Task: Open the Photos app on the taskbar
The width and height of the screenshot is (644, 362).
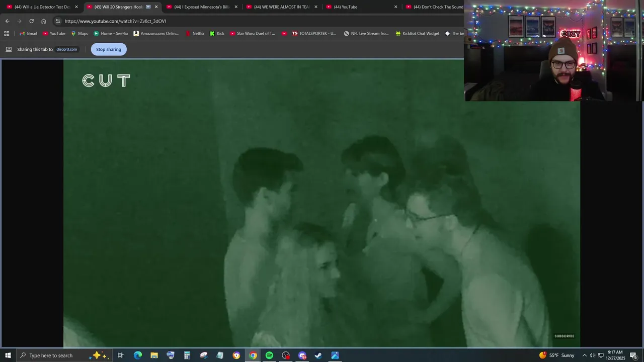Action: click(335, 355)
